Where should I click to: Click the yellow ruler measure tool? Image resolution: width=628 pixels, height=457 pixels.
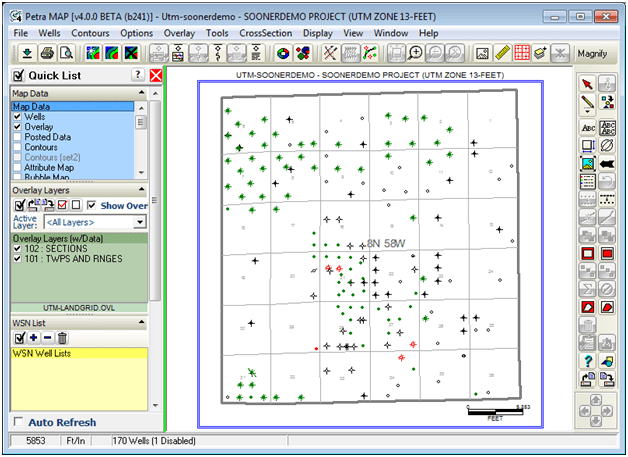[502, 53]
